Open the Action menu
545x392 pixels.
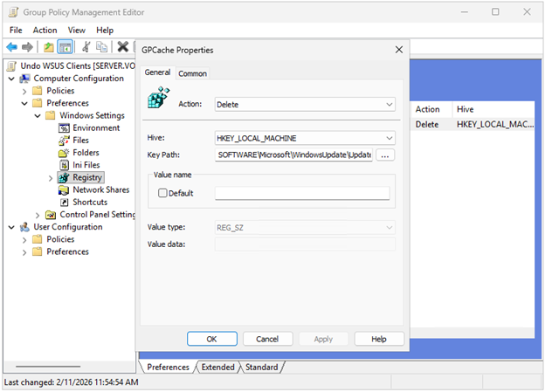click(45, 30)
